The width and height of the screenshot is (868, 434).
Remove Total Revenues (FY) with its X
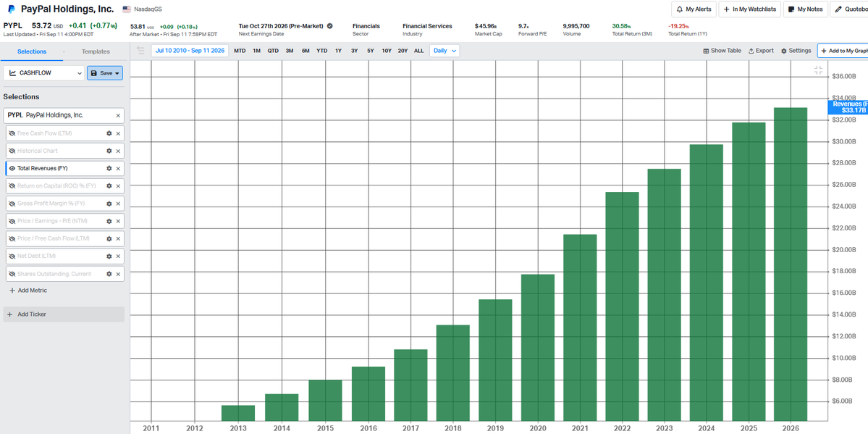coord(118,168)
